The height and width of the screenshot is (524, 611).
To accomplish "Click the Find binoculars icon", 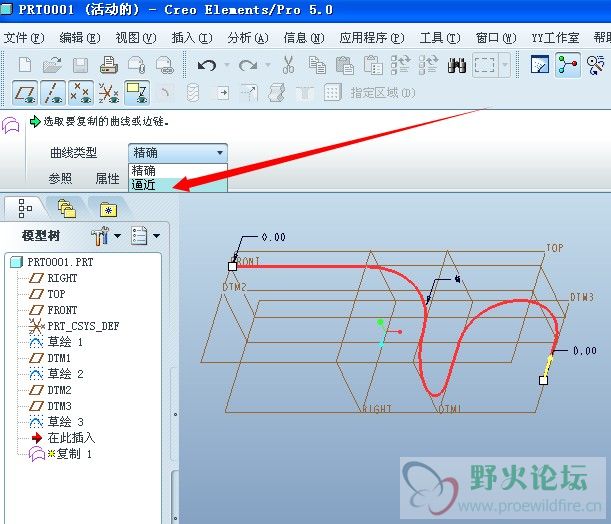I will 457,65.
